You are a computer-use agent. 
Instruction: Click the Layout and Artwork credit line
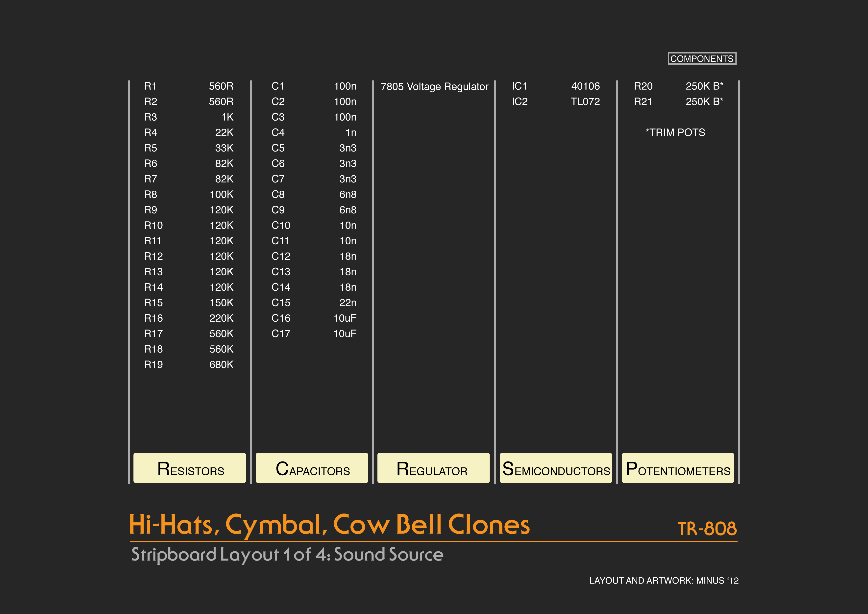664,581
